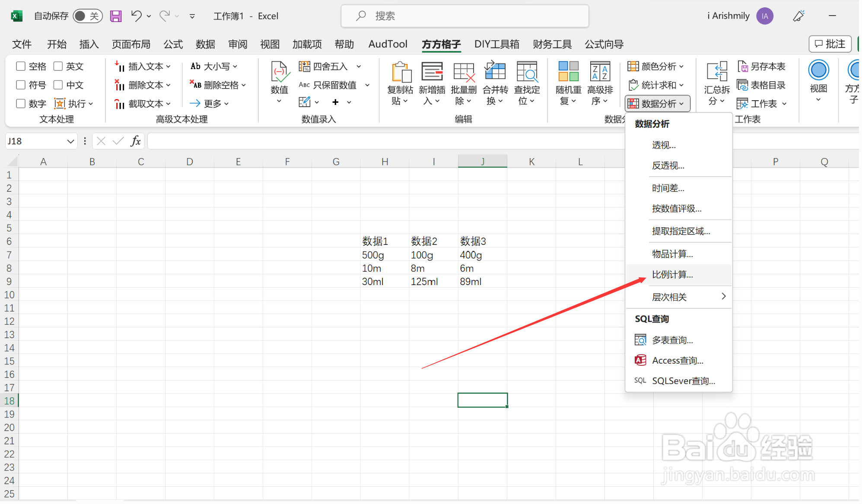Click the Redo arrow icon

pos(165,16)
